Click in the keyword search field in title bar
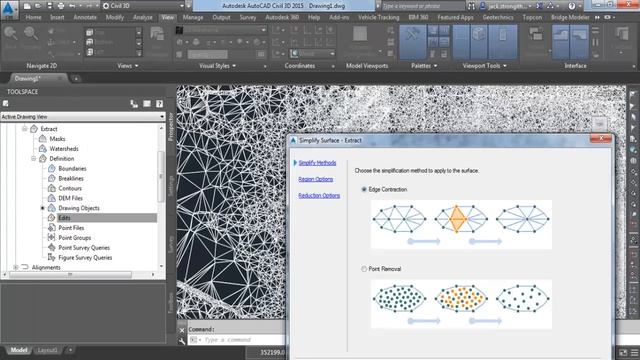This screenshot has width=640, height=360. pos(423,6)
